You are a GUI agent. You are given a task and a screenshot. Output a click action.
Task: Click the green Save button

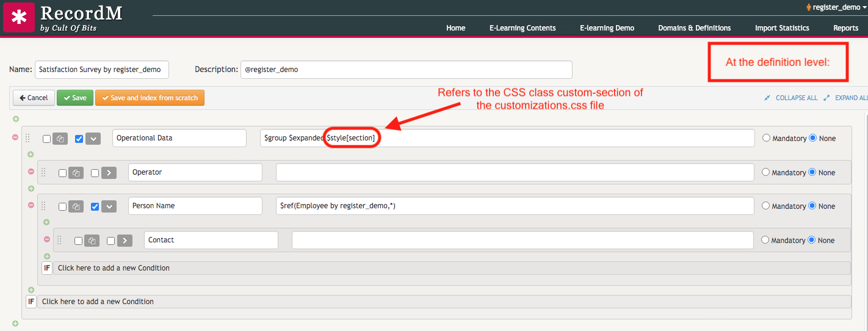click(74, 98)
